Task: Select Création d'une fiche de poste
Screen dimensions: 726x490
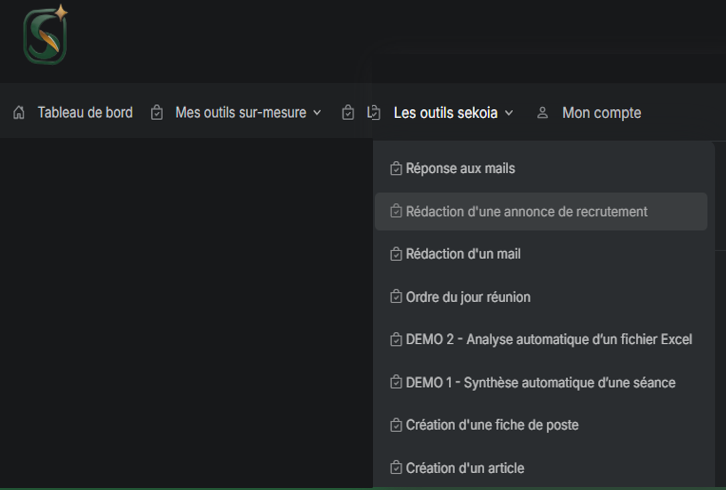Action: click(x=492, y=425)
